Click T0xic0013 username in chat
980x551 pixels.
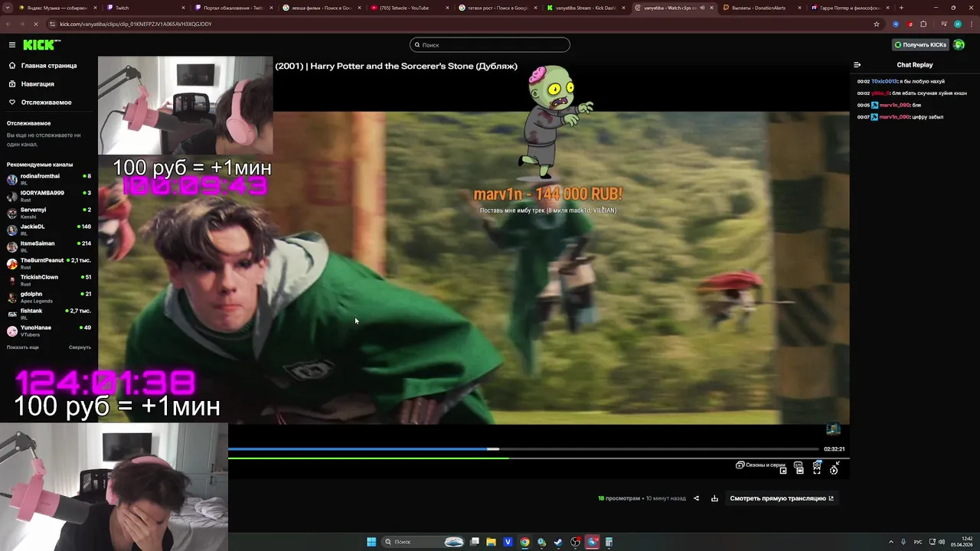point(884,81)
